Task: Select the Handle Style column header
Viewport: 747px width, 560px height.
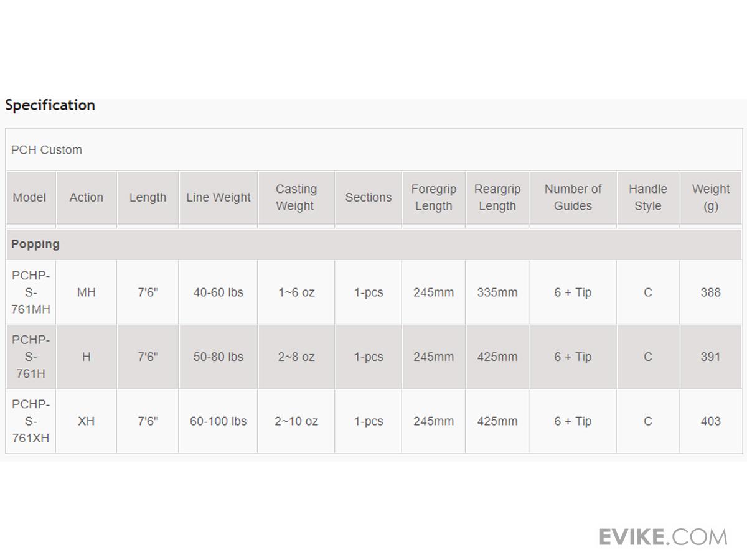Action: (647, 198)
